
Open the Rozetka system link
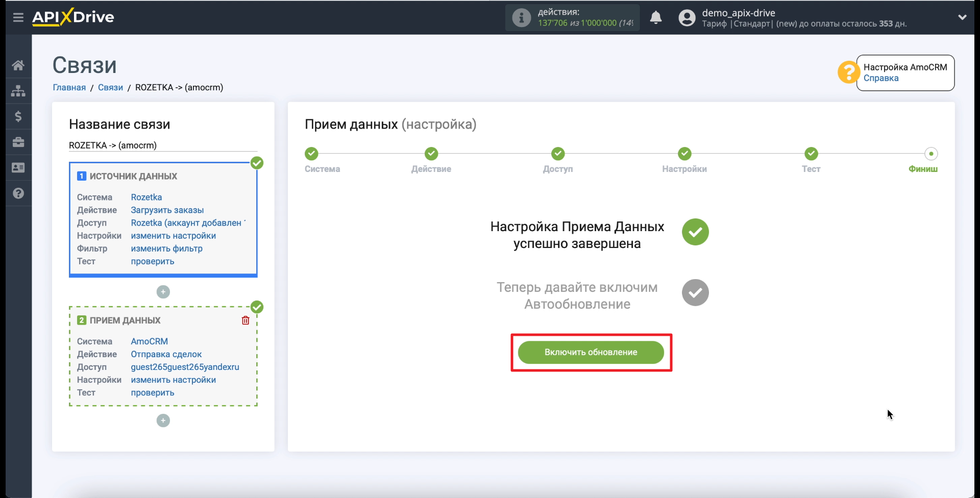(x=146, y=197)
